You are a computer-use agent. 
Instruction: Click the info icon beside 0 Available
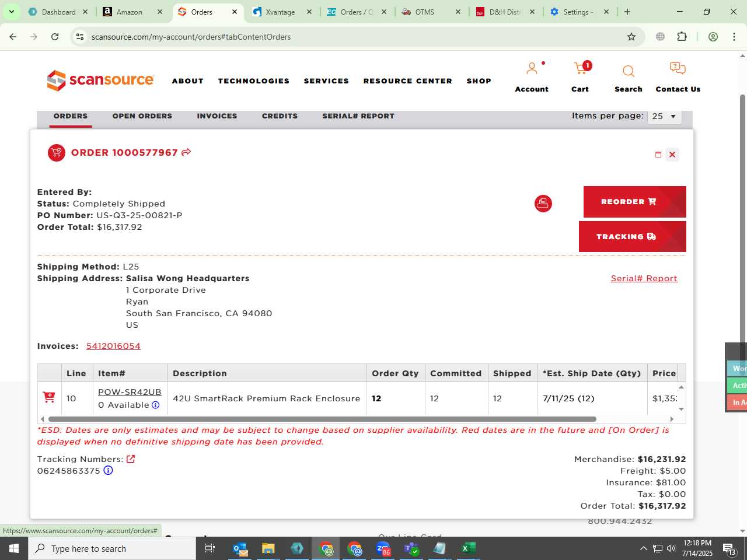point(156,405)
